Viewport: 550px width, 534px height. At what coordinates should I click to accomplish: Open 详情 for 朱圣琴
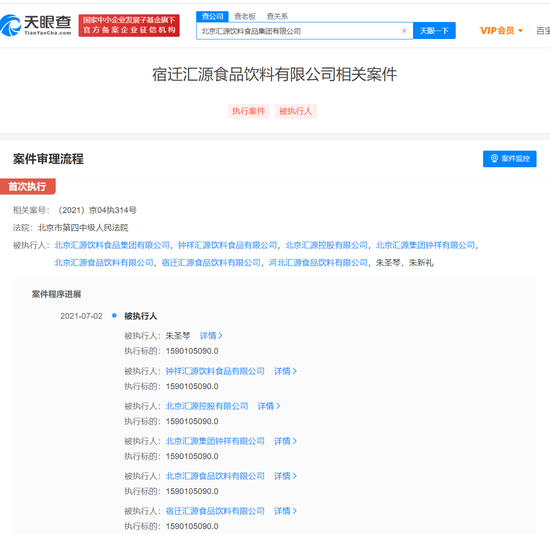click(x=211, y=336)
